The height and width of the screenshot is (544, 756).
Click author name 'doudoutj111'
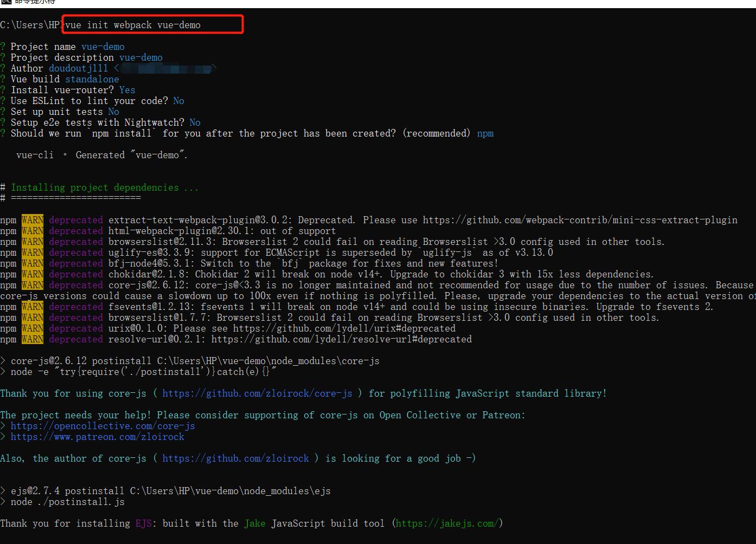[x=79, y=68]
